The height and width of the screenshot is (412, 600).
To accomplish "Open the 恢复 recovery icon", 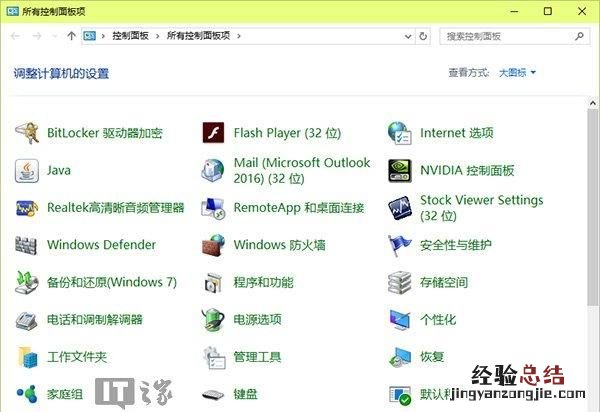I will 399,357.
